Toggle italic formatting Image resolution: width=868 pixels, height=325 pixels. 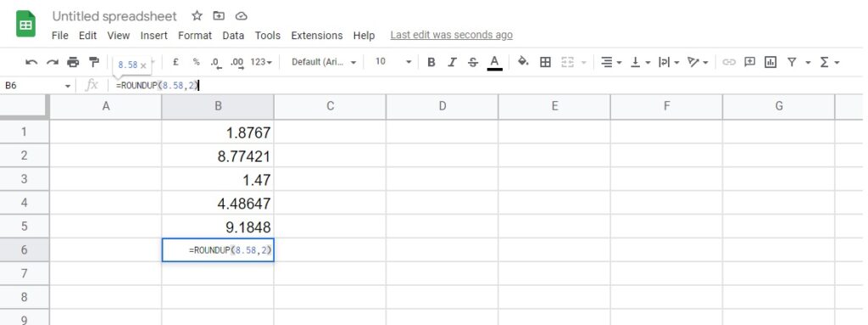point(452,62)
